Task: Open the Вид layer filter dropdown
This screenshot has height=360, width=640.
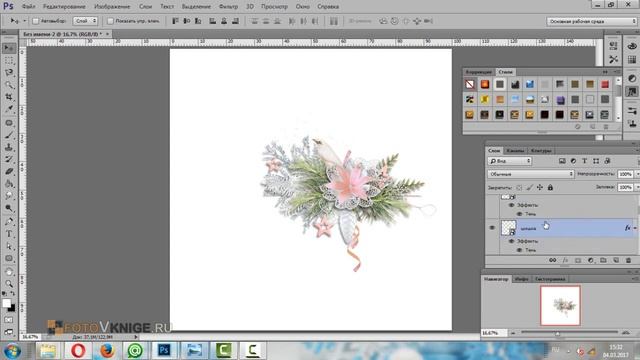Action: coord(510,161)
